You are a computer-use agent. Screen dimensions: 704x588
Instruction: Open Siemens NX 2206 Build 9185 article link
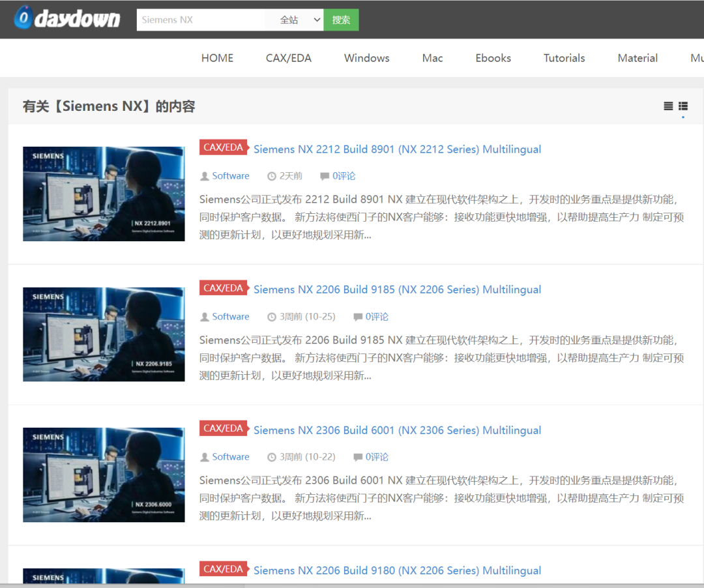[x=398, y=289]
